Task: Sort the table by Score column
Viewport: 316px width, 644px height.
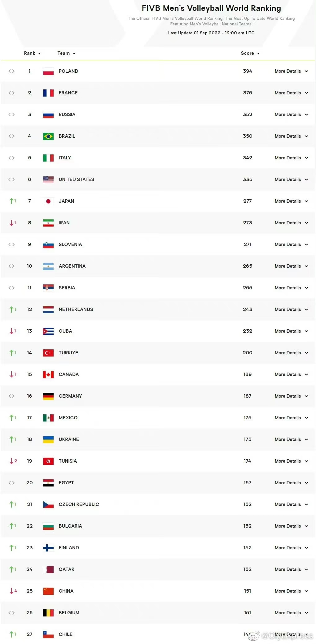Action: pyautogui.click(x=250, y=53)
